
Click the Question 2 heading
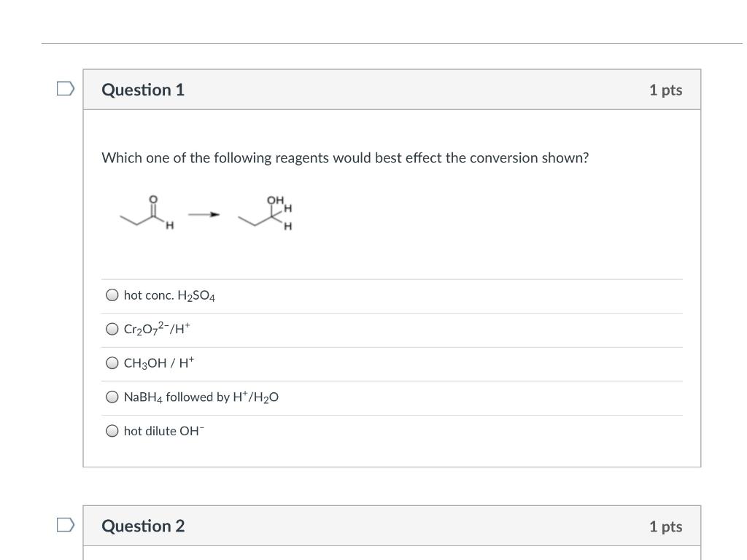pyautogui.click(x=143, y=526)
